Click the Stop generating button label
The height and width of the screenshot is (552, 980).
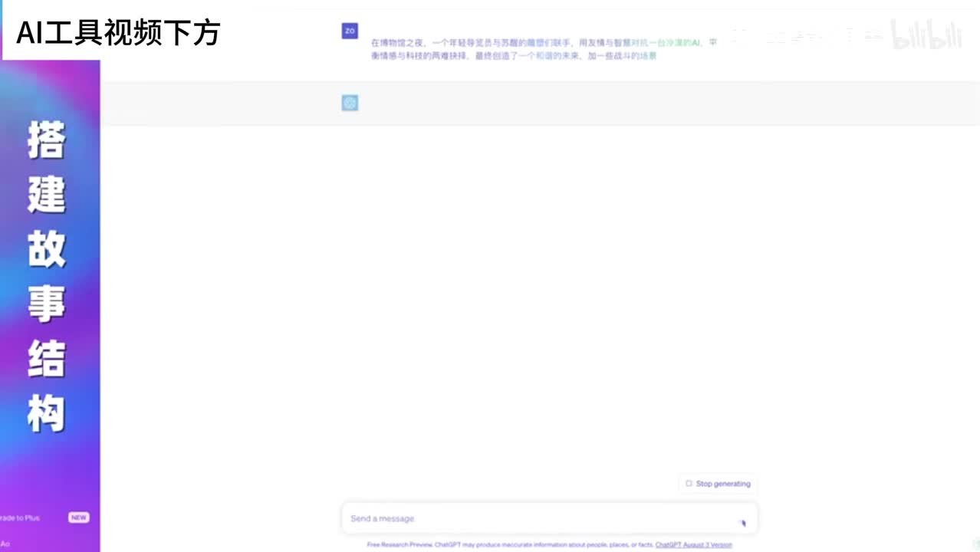click(722, 484)
